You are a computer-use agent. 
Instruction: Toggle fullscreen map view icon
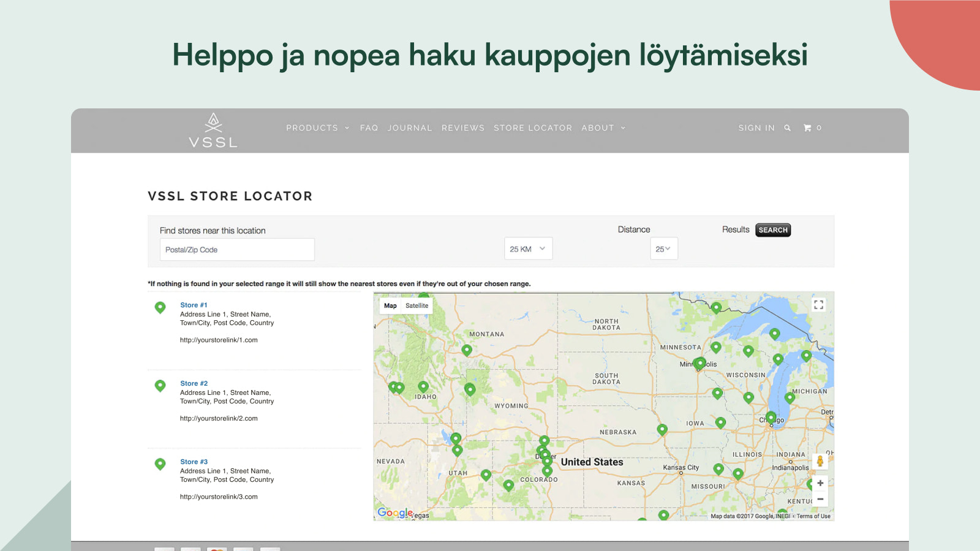click(818, 305)
